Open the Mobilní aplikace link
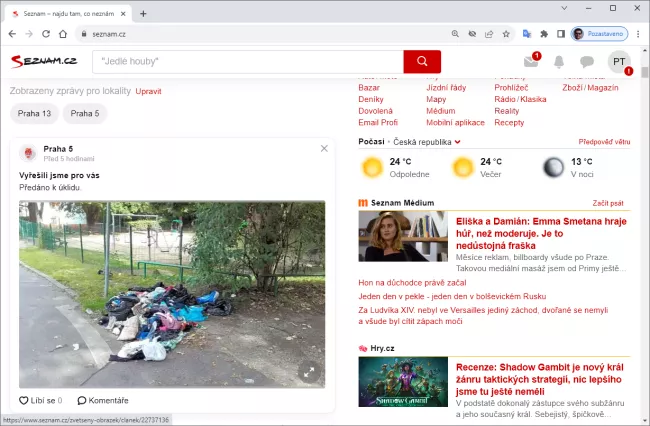 456,123
